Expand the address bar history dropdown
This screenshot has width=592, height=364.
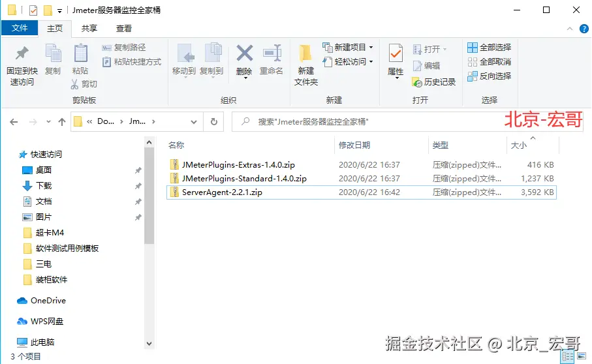[x=194, y=121]
